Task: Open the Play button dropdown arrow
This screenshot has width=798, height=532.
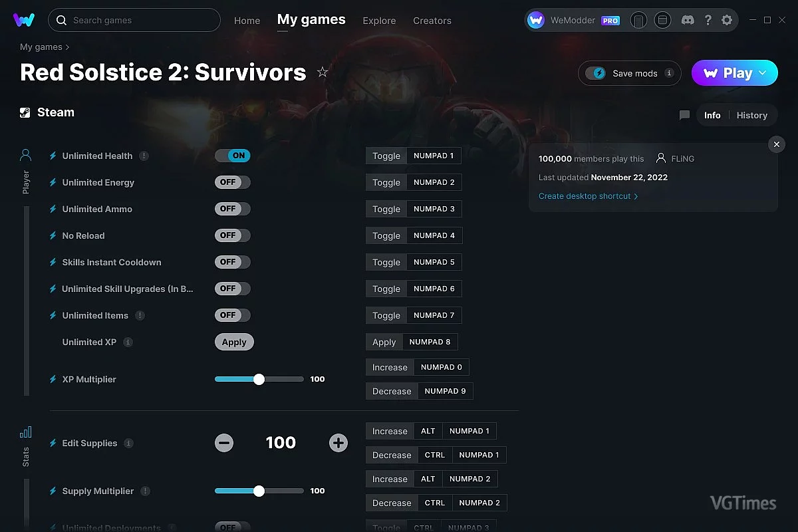Action: click(763, 73)
